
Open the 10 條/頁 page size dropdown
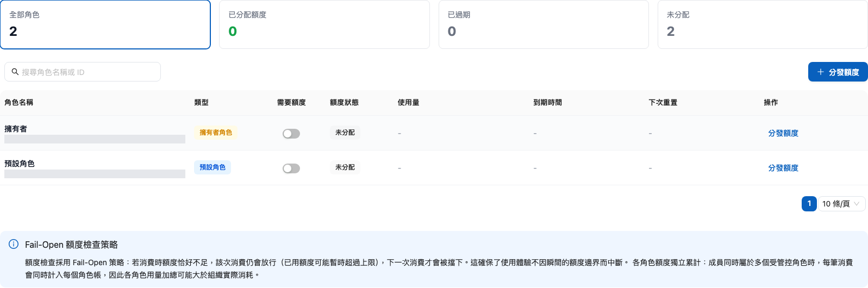point(841,204)
